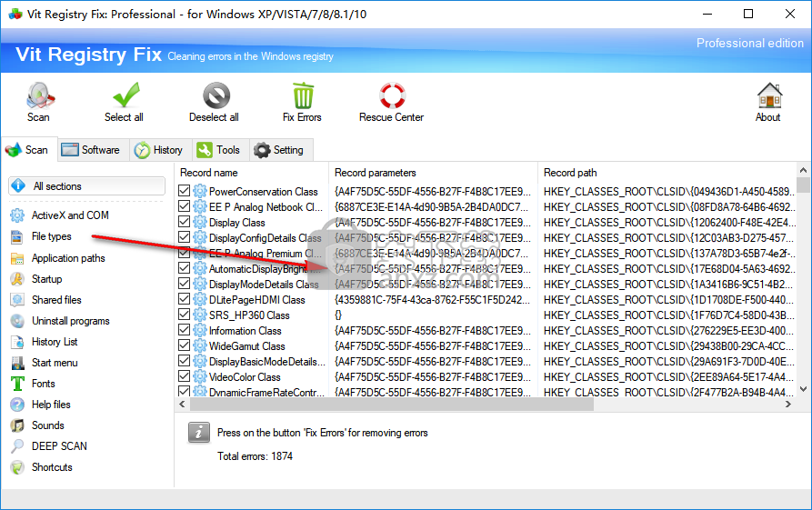Click the gear icon of WideGamut Class
The image size is (812, 510).
[200, 345]
